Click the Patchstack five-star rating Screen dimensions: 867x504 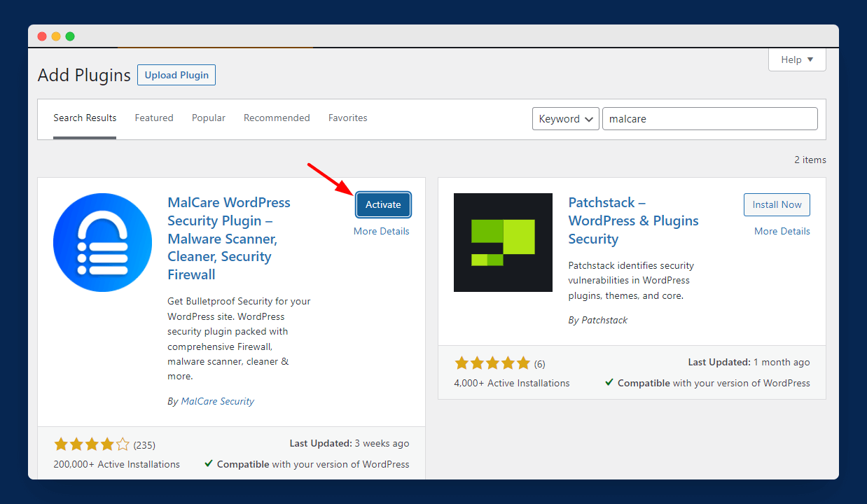point(492,363)
